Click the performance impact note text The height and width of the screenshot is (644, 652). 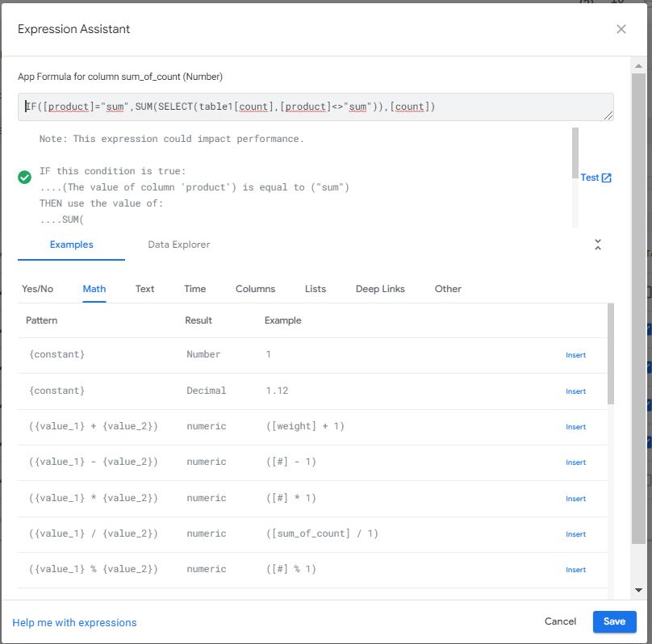coord(172,139)
